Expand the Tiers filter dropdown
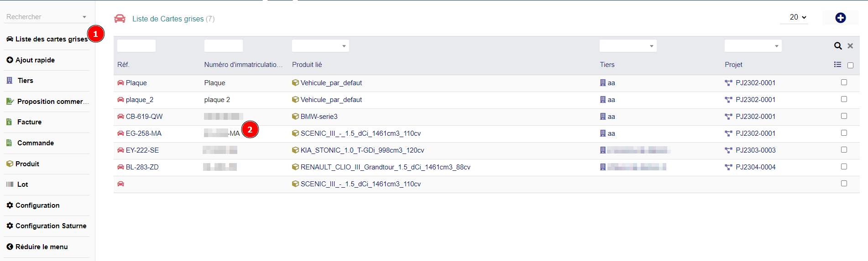Image resolution: width=868 pixels, height=261 pixels. (x=628, y=46)
